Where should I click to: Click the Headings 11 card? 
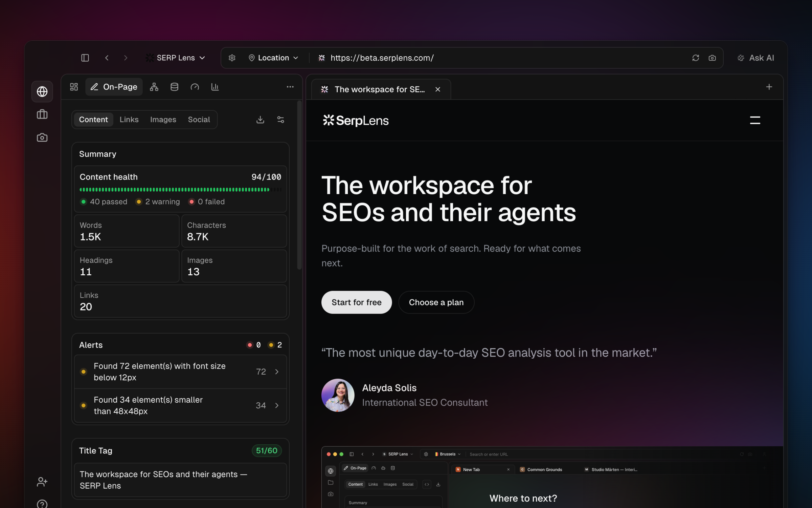click(x=127, y=266)
